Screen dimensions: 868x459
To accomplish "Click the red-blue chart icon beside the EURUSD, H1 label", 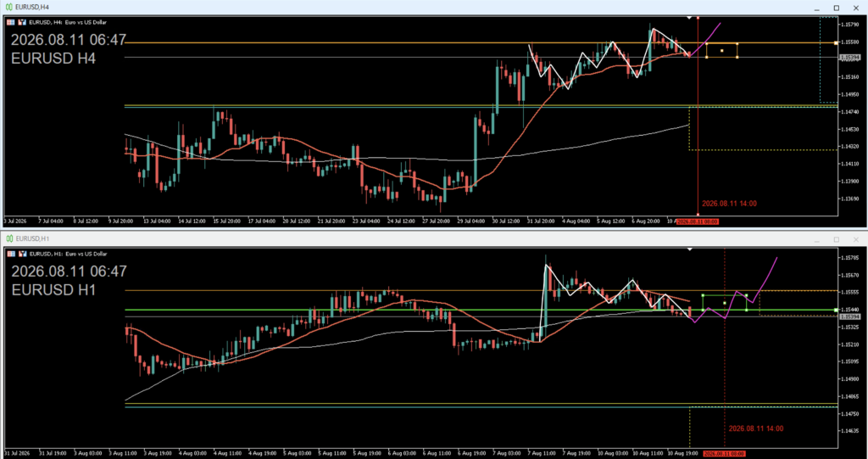I will (22, 254).
